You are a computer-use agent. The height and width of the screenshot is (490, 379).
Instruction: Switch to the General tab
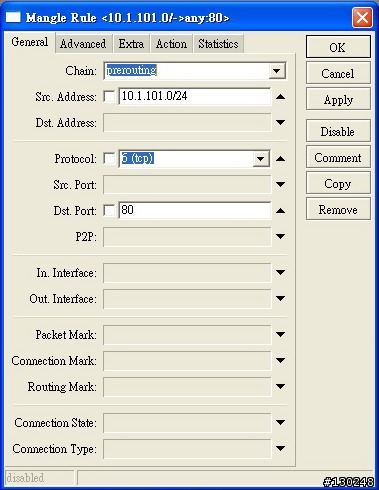(x=30, y=42)
